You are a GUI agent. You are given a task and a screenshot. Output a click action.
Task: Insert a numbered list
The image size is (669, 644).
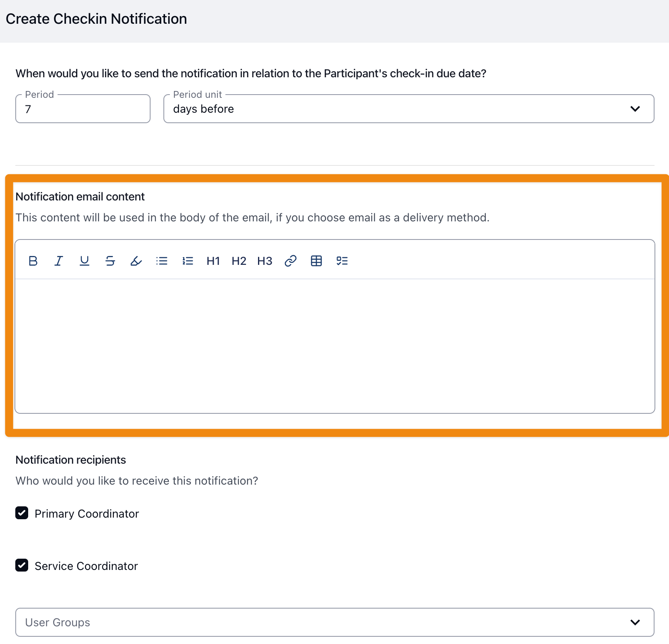click(188, 261)
